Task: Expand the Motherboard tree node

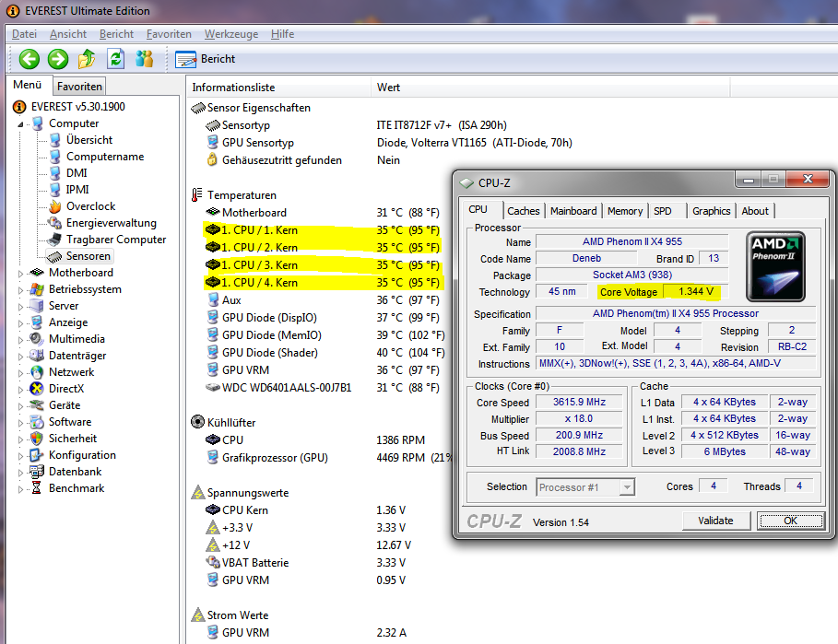Action: [20, 274]
